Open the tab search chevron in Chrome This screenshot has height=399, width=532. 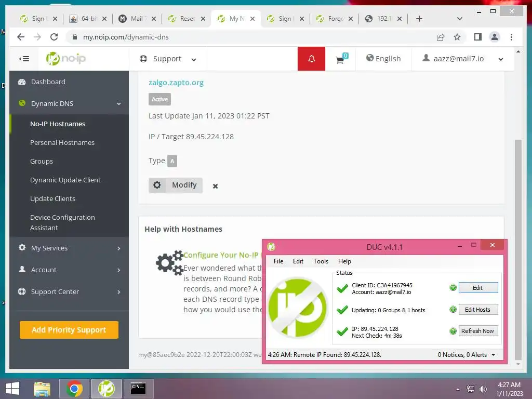(x=460, y=19)
